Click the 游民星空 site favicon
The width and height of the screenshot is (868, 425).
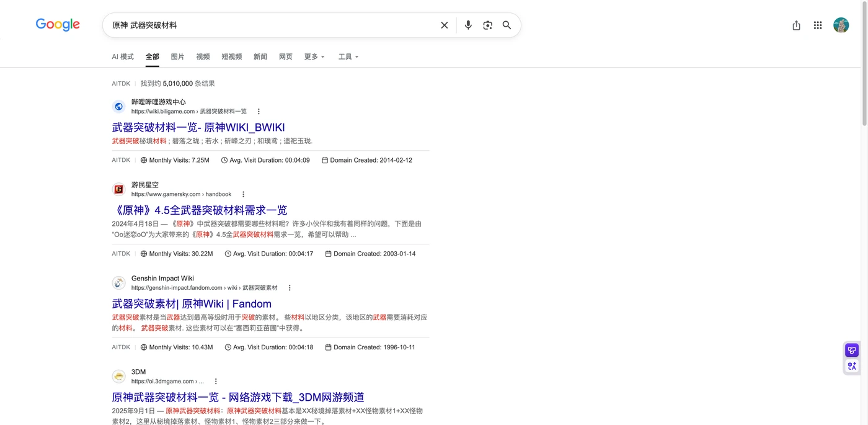click(118, 189)
